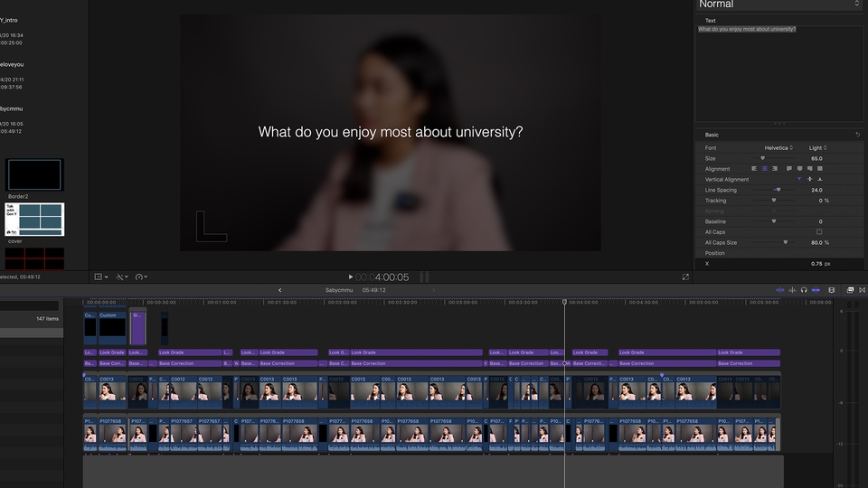The image size is (868, 488).
Task: Set vertical alignment to middle
Action: (x=810, y=179)
